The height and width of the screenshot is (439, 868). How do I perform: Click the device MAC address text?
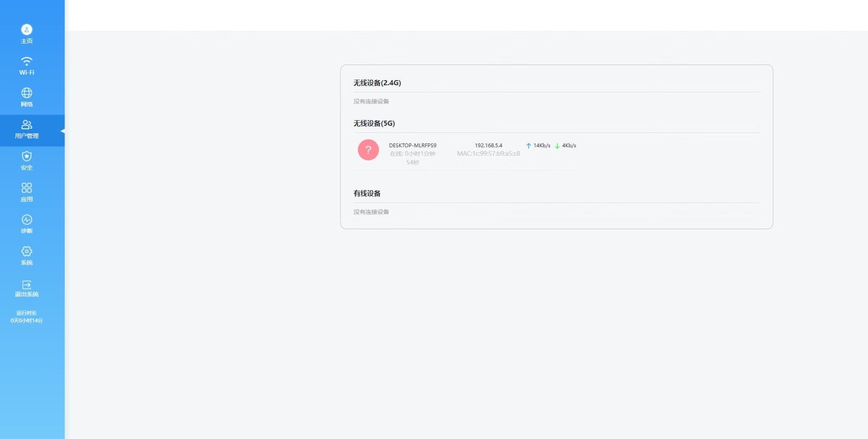(x=488, y=154)
